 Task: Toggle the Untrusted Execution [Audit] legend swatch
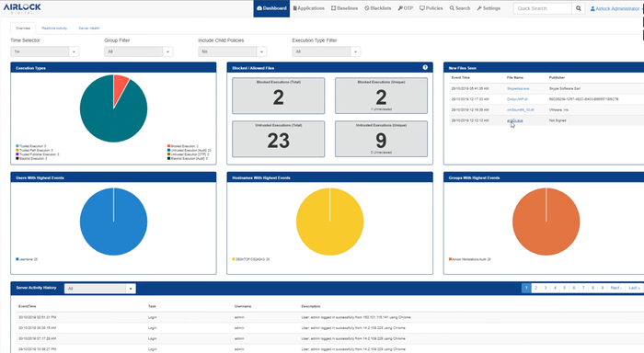[168, 150]
